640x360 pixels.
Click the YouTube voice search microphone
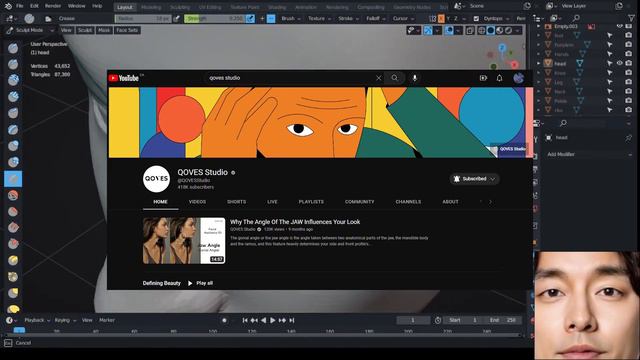click(415, 78)
